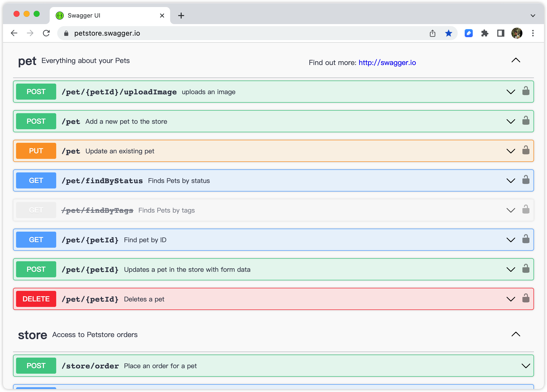Select the Swagger UI browser tab
This screenshot has height=392, width=547.
[110, 16]
